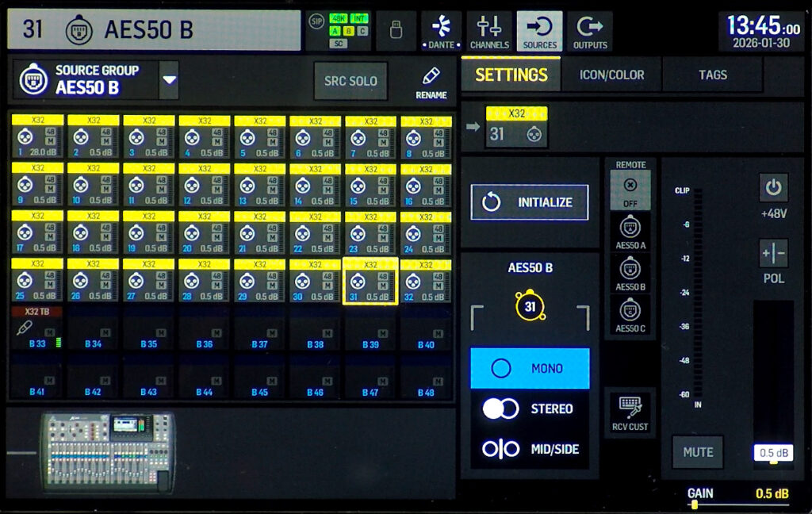The image size is (812, 514).
Task: Select MID/SIDE input mode
Action: click(x=530, y=449)
